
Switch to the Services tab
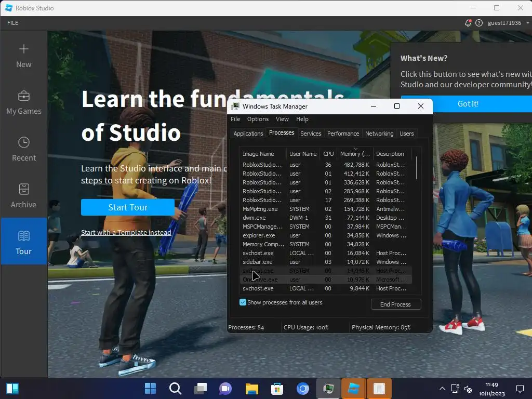(311, 134)
